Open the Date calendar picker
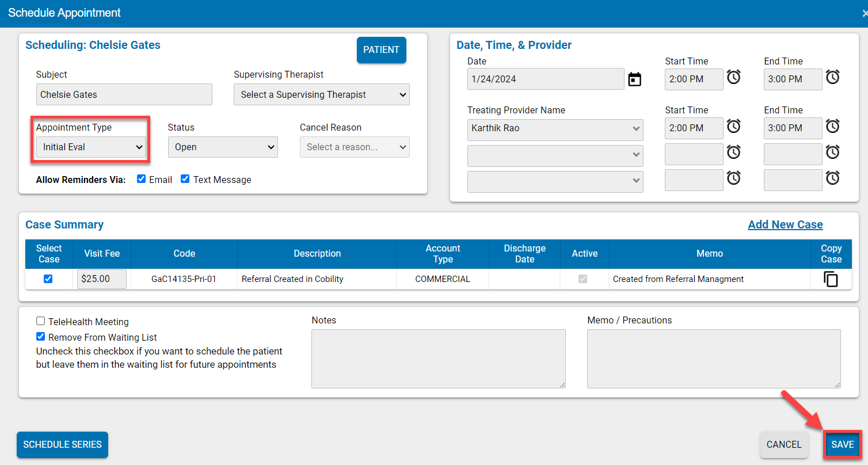 pyautogui.click(x=634, y=79)
